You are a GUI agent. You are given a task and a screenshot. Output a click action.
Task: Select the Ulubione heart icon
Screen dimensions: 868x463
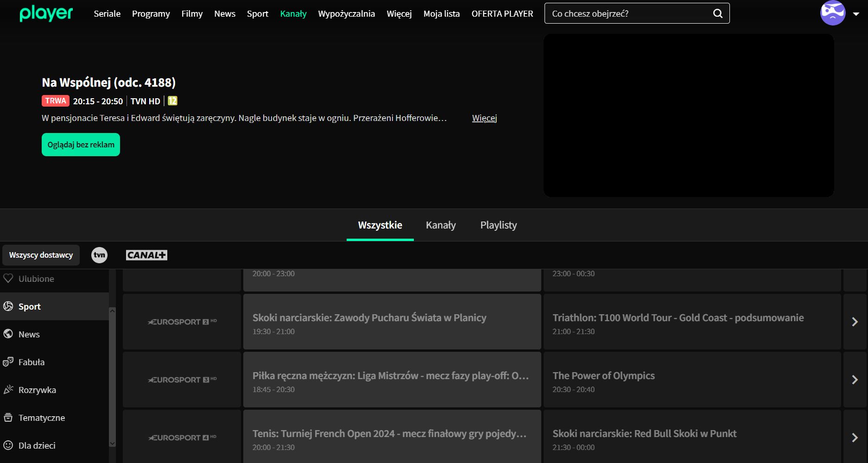[8, 279]
